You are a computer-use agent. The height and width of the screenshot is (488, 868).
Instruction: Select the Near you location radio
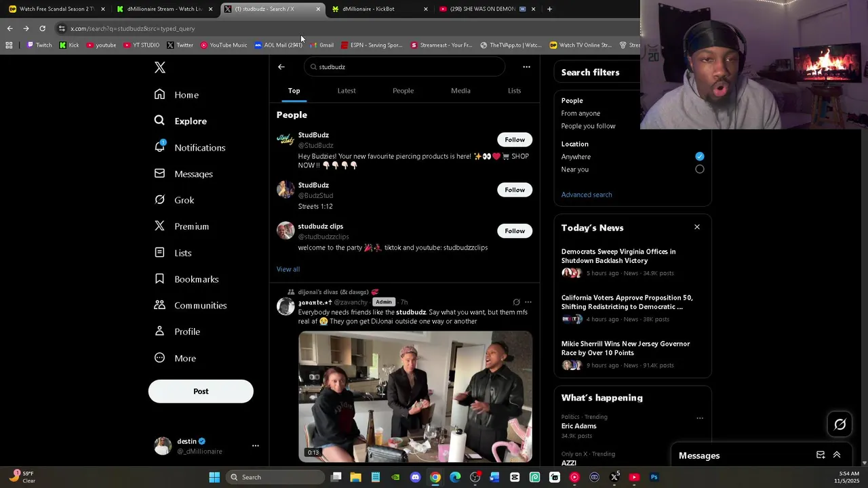click(x=699, y=169)
